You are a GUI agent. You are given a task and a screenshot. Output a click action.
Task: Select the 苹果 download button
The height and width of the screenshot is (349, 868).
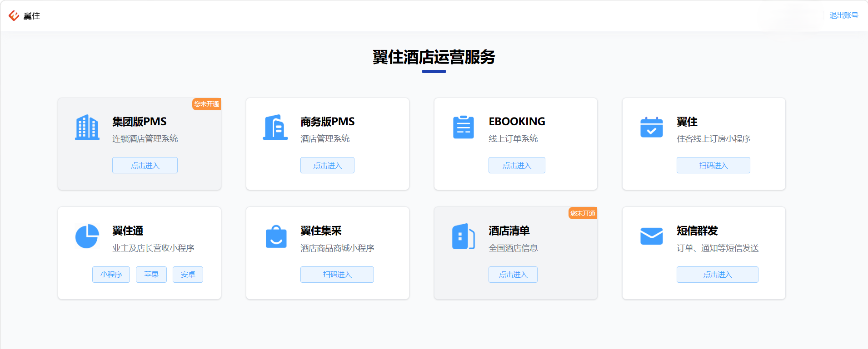[151, 275]
